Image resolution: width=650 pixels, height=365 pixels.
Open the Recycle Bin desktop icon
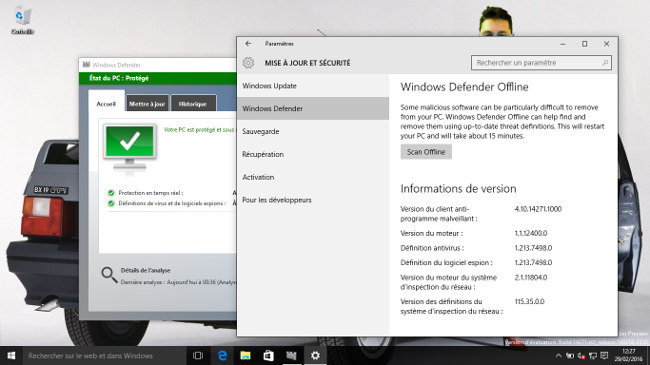pos(22,19)
